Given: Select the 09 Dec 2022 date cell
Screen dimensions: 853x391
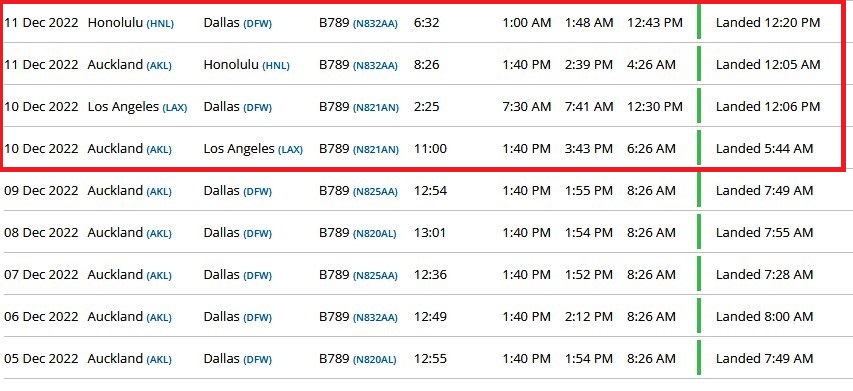Looking at the screenshot, I should tap(41, 191).
